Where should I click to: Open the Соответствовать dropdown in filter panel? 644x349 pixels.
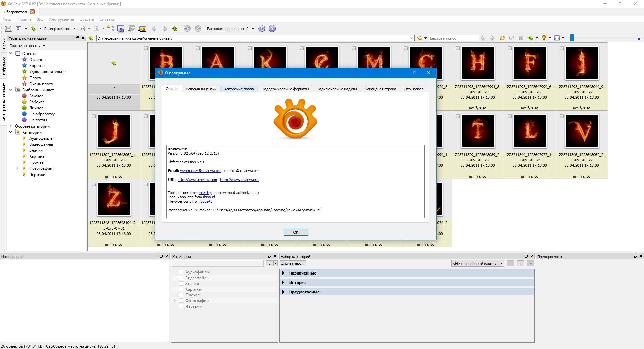27,46
